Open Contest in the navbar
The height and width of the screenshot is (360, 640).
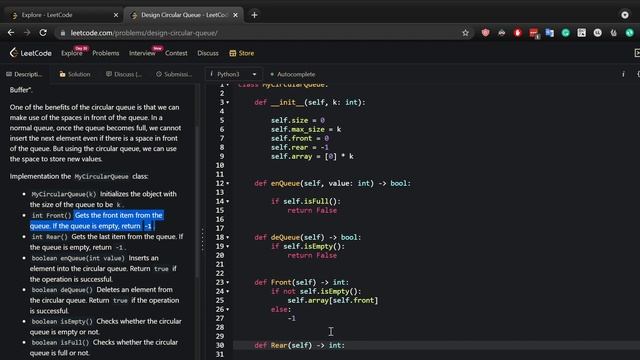pyautogui.click(x=176, y=53)
